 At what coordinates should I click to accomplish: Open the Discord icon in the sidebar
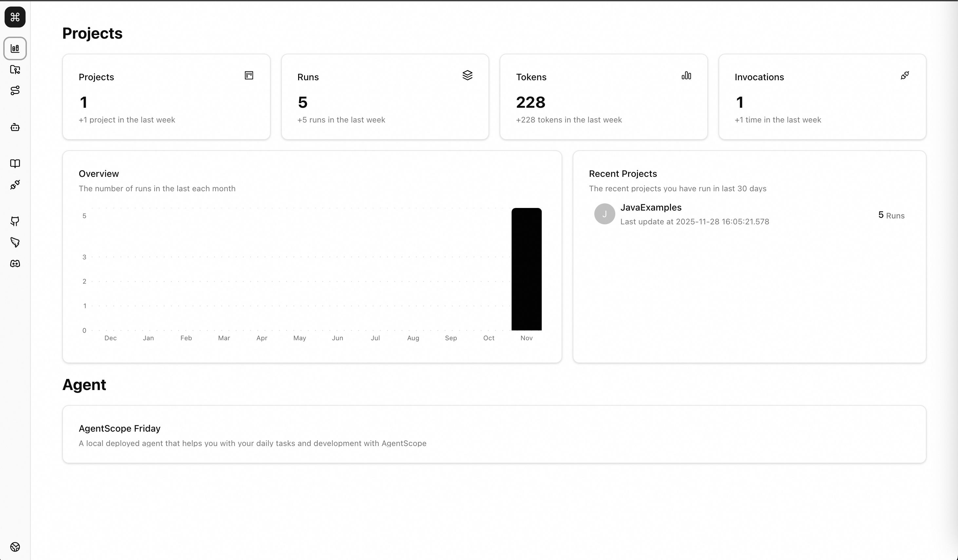tap(15, 264)
